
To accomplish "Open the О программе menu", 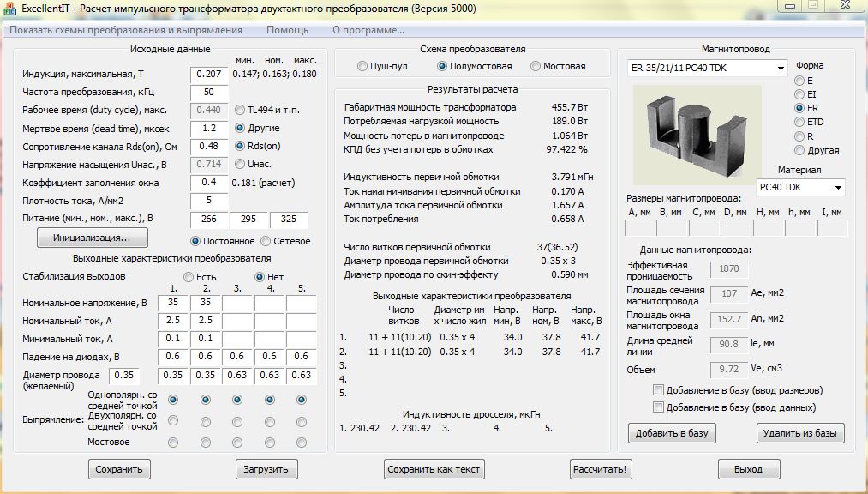I will click(368, 30).
